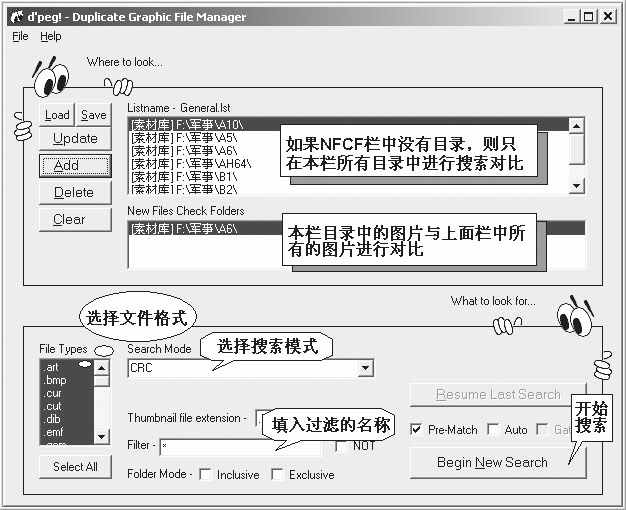Click the Load button

(57, 115)
